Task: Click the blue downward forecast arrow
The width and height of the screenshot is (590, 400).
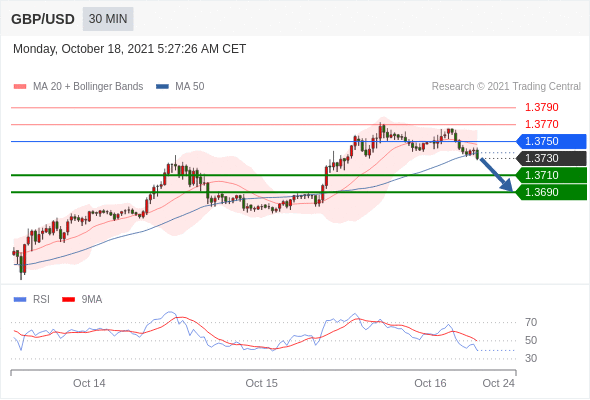Action: pos(497,175)
